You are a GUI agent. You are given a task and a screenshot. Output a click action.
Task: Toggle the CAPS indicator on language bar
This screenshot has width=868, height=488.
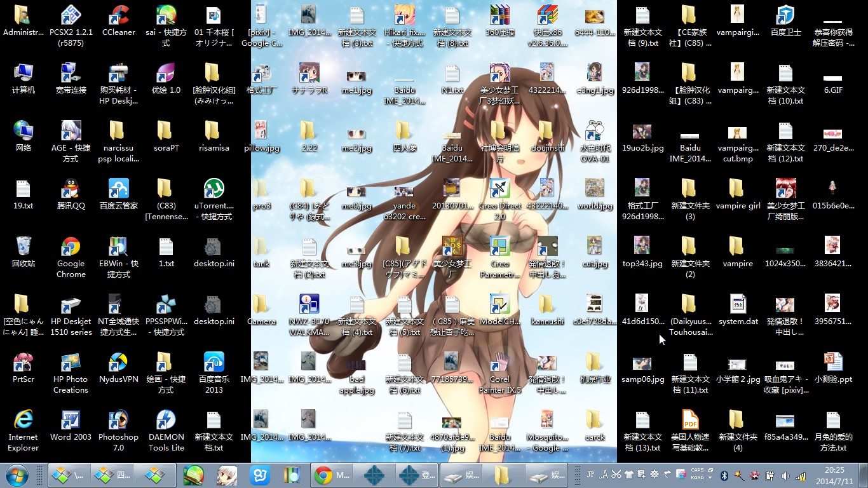(x=697, y=471)
